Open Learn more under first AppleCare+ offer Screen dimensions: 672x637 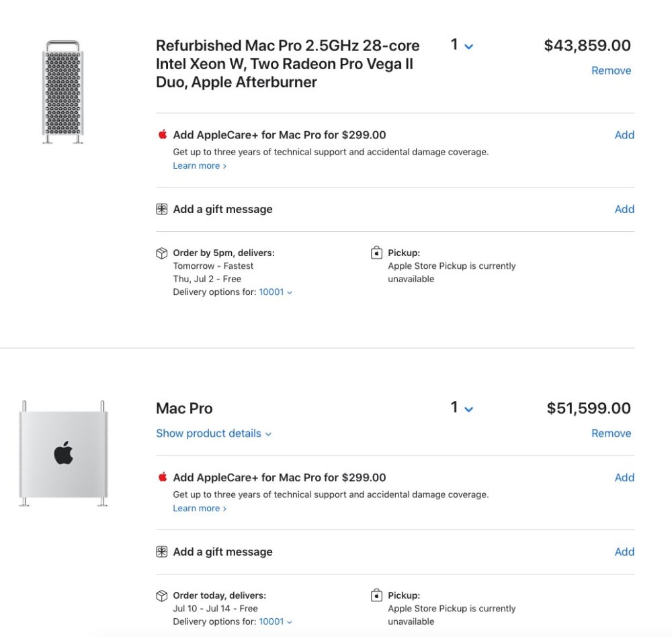200,166
